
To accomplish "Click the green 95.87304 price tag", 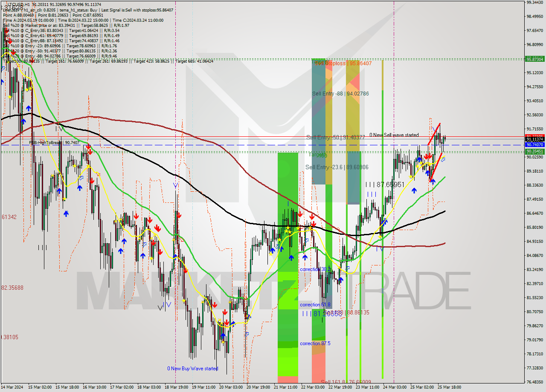I will pos(535,59).
